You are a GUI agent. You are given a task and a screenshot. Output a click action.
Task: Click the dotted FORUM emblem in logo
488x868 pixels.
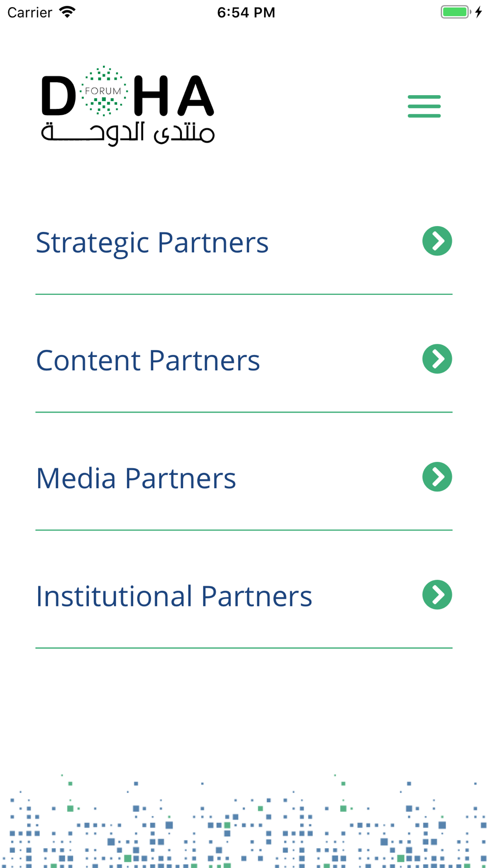coord(103,91)
